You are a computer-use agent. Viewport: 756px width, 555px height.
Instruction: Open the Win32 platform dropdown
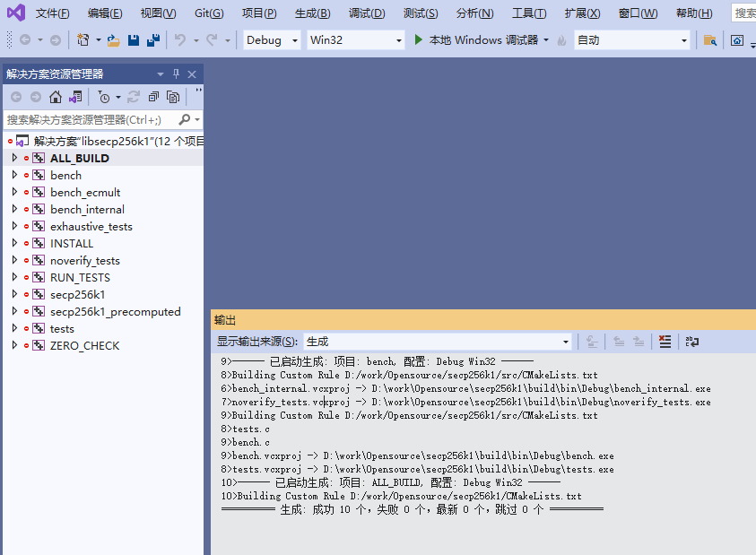398,40
